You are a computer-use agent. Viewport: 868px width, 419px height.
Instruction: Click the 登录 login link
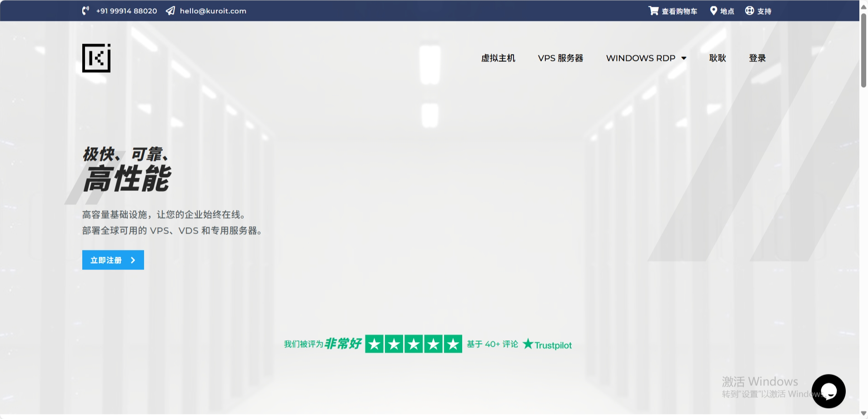tap(757, 58)
